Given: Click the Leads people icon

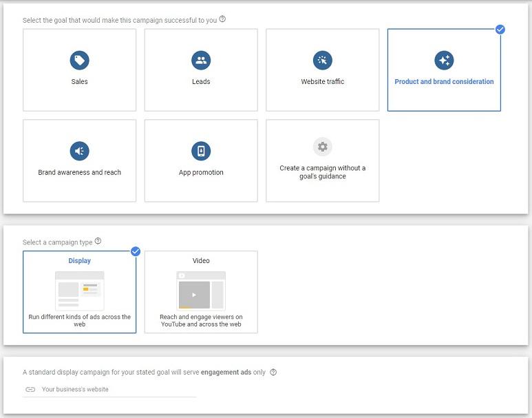Looking at the screenshot, I should point(201,60).
